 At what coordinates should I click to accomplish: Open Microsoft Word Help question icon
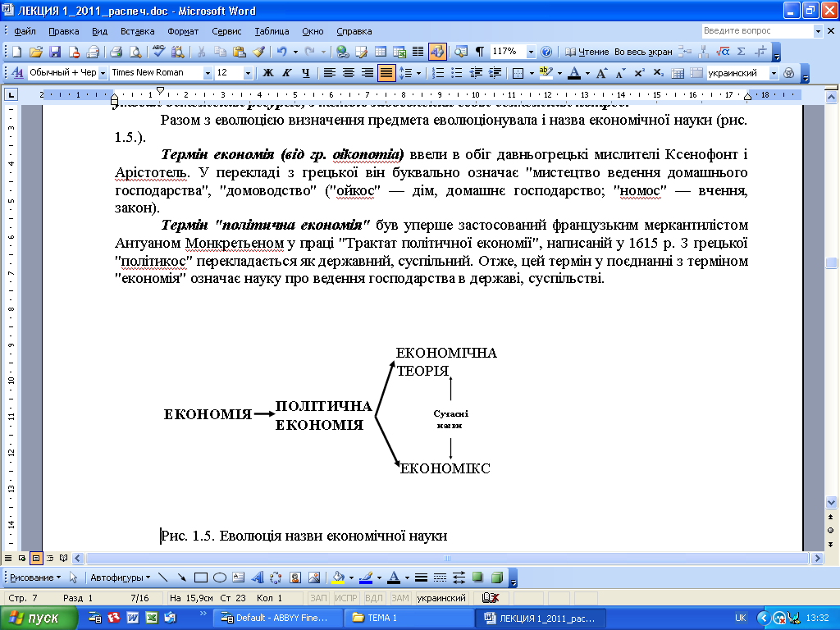tap(546, 52)
